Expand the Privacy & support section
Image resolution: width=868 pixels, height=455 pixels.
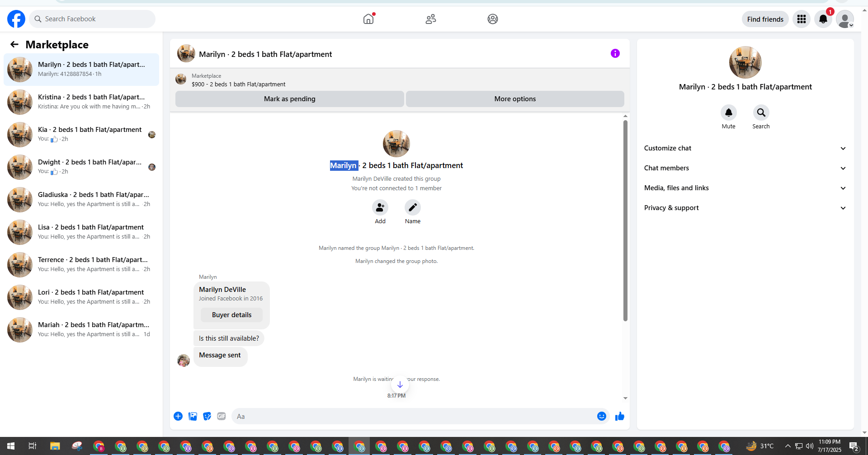click(x=745, y=208)
